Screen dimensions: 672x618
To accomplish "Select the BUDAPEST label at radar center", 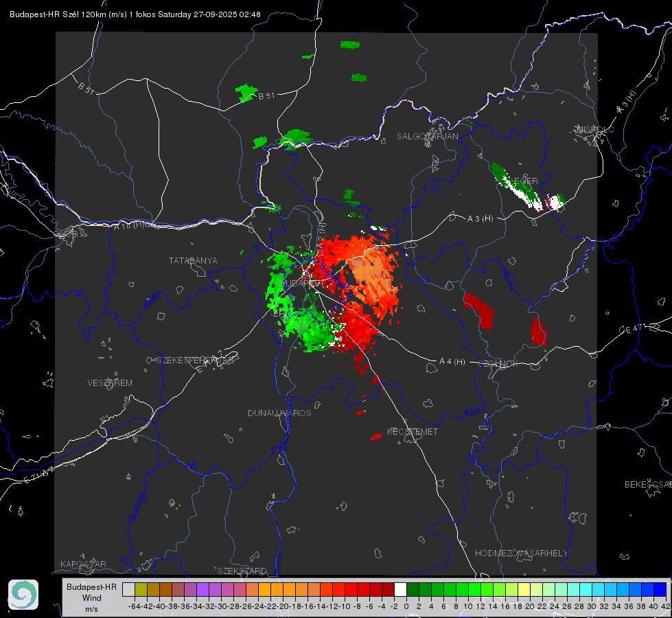I will (303, 284).
